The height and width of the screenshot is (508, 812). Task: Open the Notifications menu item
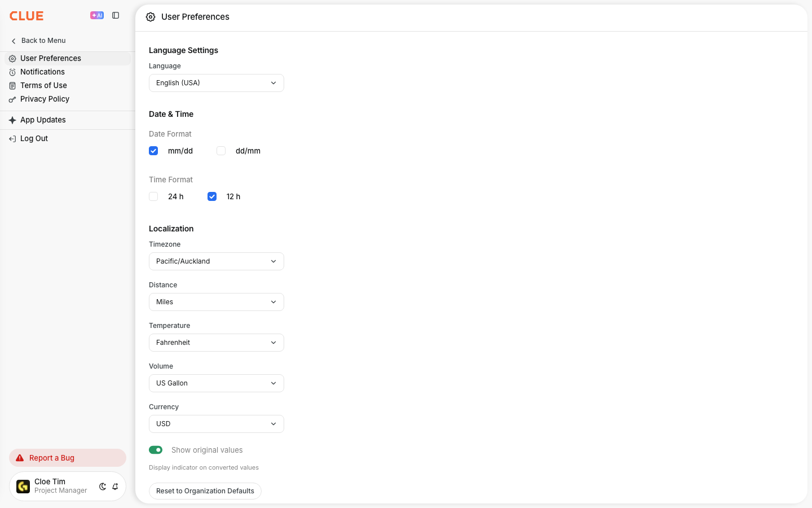click(68, 72)
